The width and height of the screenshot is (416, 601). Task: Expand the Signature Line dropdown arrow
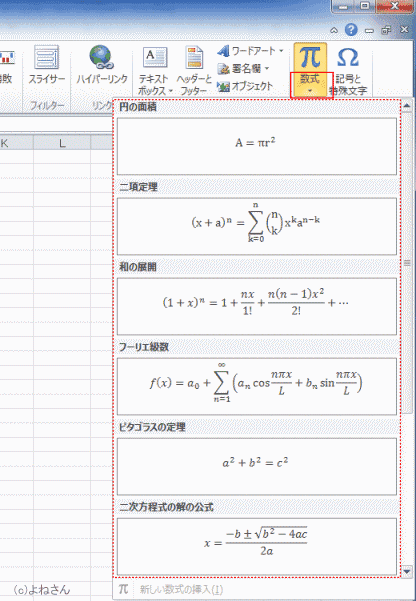tap(266, 69)
